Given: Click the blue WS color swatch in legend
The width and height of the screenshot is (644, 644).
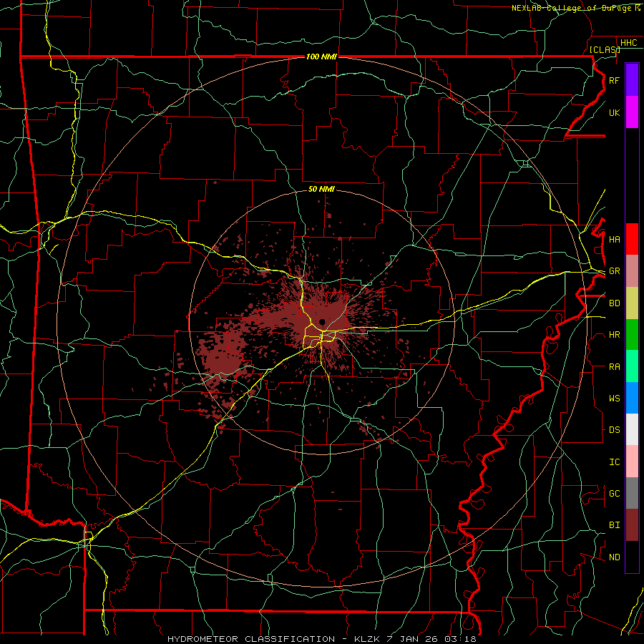Looking at the screenshot, I should tap(632, 398).
